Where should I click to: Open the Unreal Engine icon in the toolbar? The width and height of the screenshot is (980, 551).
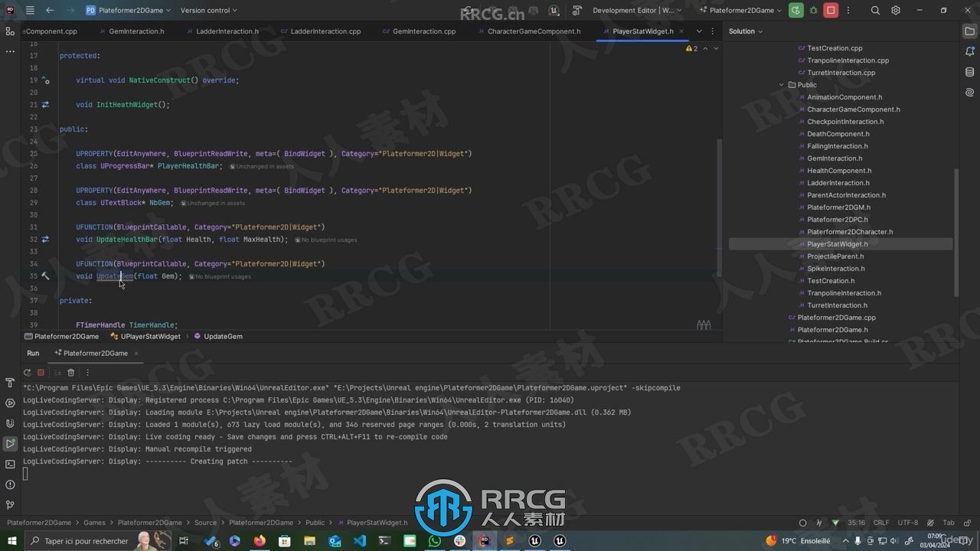coord(554,10)
